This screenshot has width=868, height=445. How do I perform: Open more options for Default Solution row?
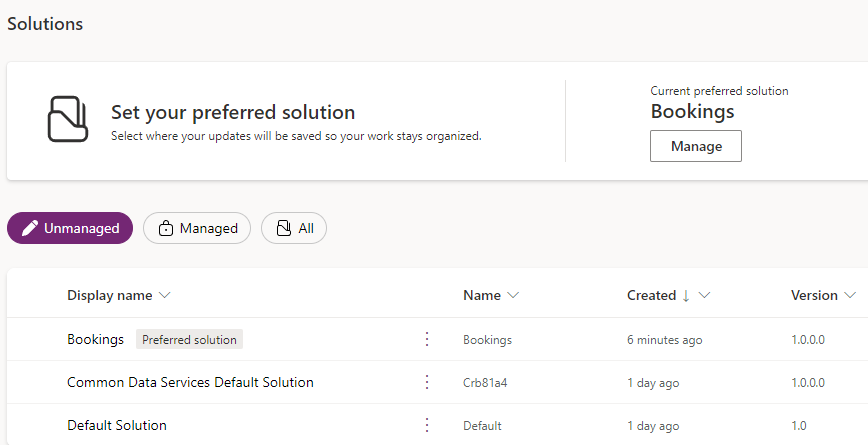click(x=427, y=425)
